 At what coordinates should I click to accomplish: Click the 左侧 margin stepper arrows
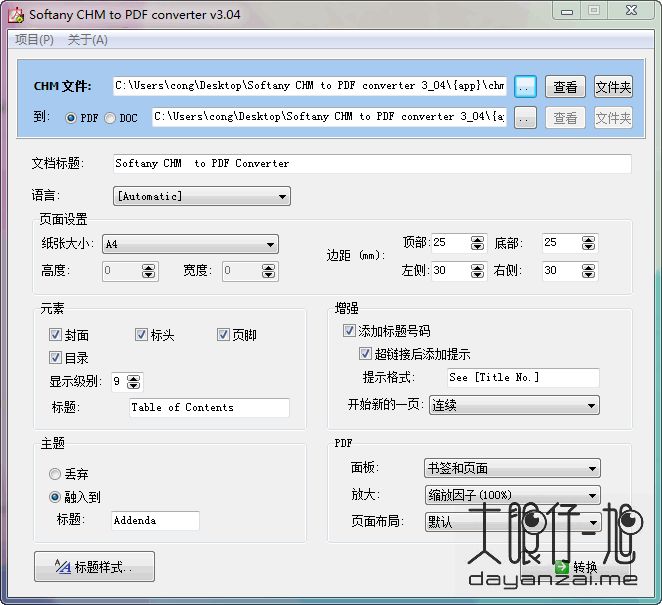click(478, 271)
